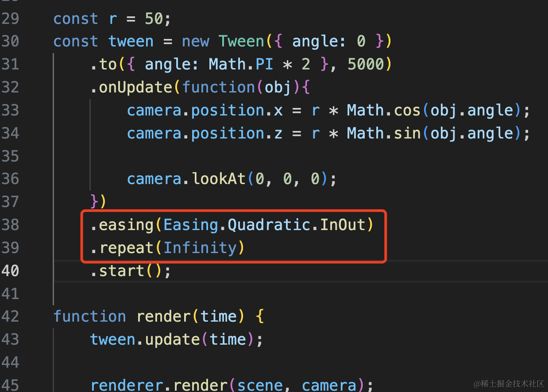Click the camera.lookAt call
Screen dimensions: 548x392
pos(186,179)
